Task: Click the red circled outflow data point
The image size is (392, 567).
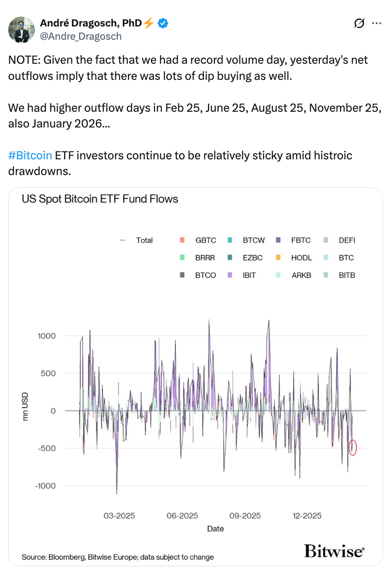Action: 354,447
